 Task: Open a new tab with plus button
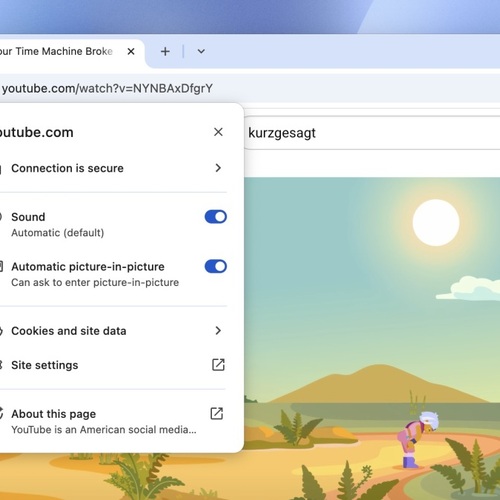pyautogui.click(x=165, y=51)
